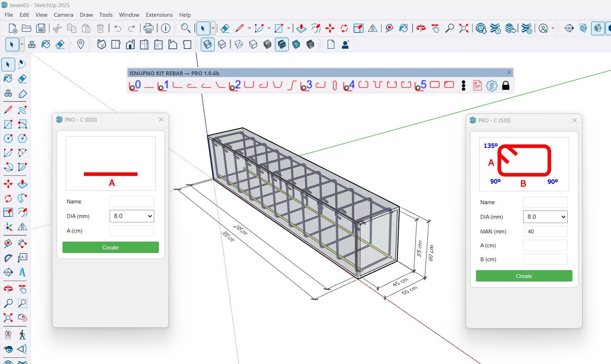Expand the Select tool dropdown arrow in top toolbar
This screenshot has width=611, height=364.
point(213,28)
